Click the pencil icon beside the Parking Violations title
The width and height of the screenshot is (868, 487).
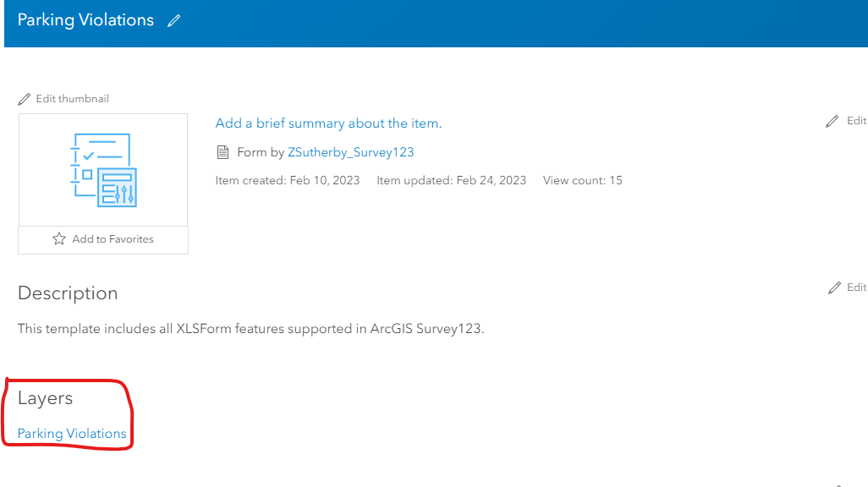pyautogui.click(x=173, y=19)
